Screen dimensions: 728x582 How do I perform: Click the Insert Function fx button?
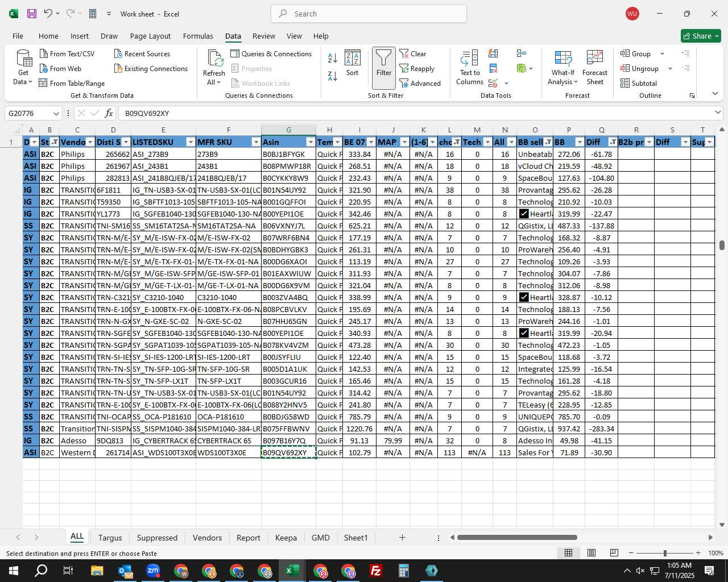coord(109,113)
